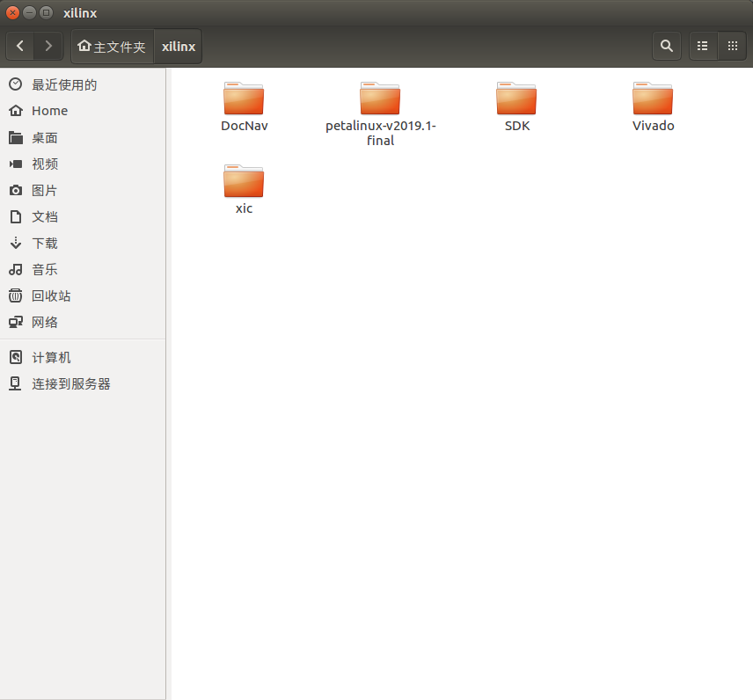The image size is (753, 700).
Task: Open the search magnifier in toolbar
Action: [666, 46]
